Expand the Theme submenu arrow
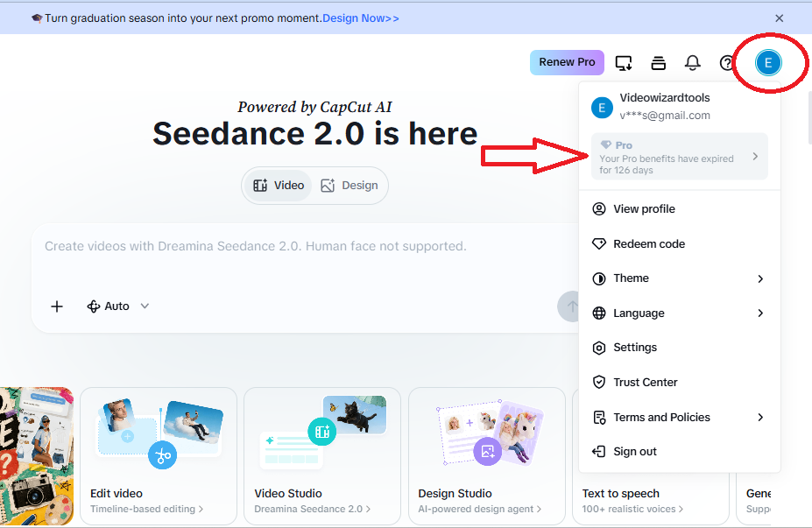 point(760,278)
